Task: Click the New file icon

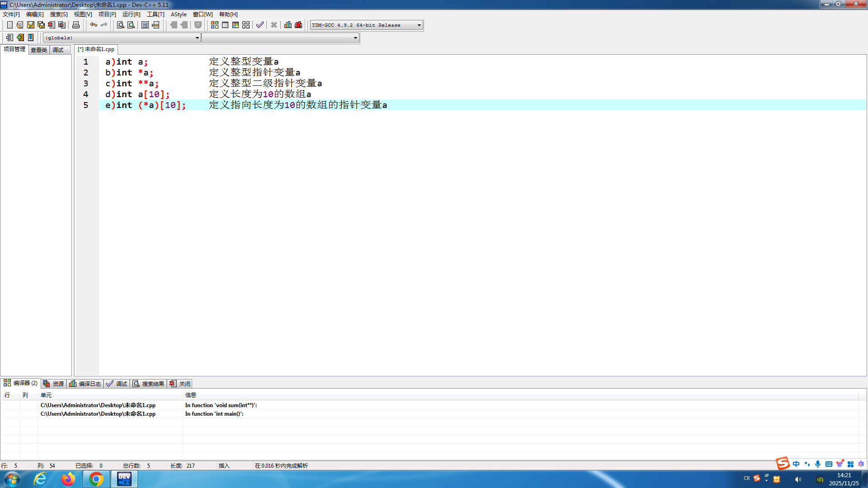Action: (x=9, y=25)
